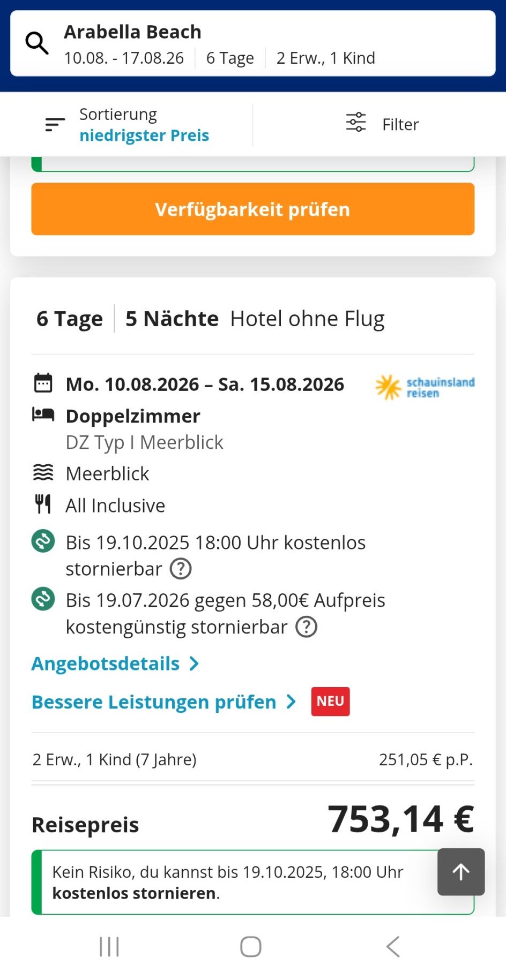
Task: Edit the Arabella Beach search field
Action: coord(253,43)
